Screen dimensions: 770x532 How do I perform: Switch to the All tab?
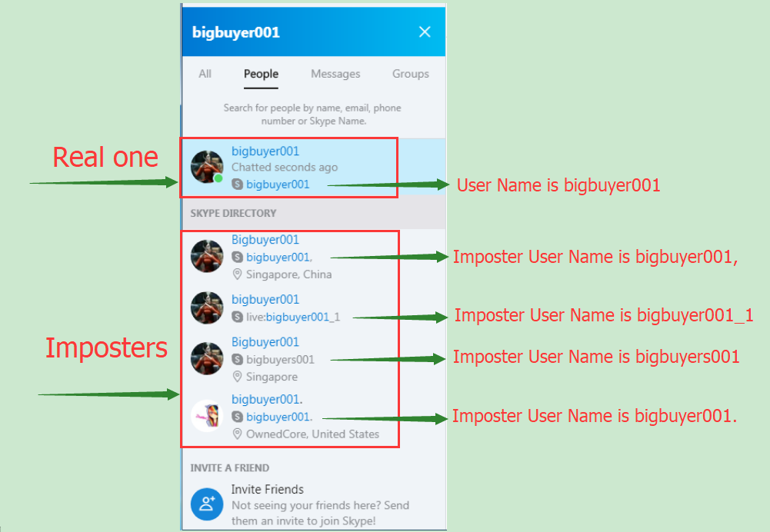tap(205, 74)
